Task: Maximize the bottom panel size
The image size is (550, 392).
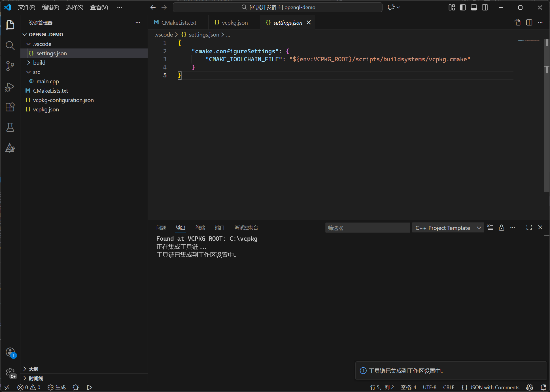Action: [529, 227]
